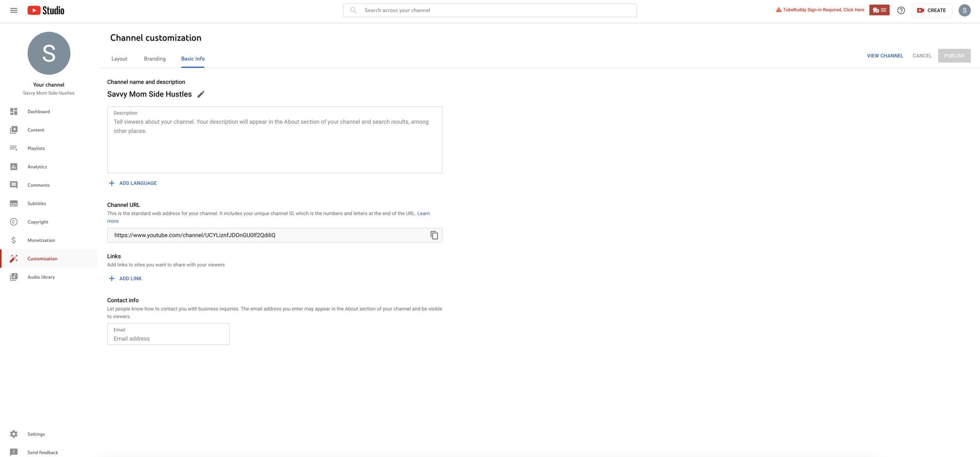This screenshot has width=980, height=457.
Task: Click TubeBuddy Sign-in Required text link
Action: 823,10
